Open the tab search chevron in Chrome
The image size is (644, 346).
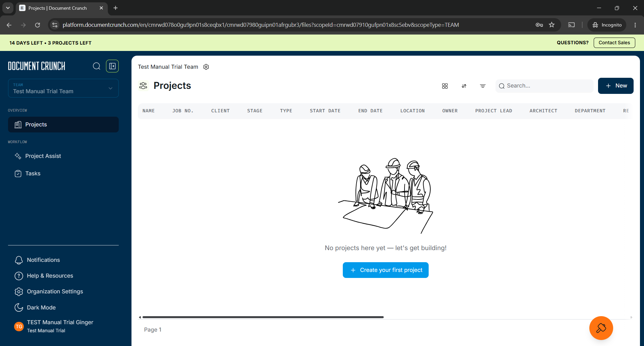pos(8,8)
